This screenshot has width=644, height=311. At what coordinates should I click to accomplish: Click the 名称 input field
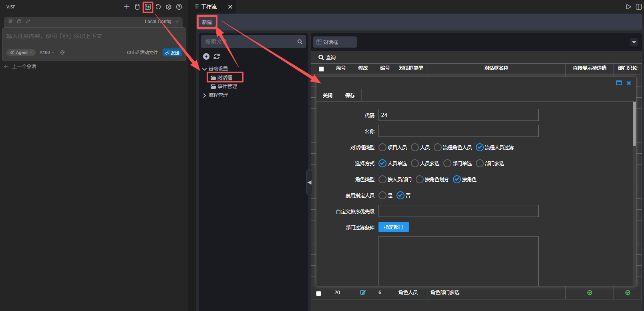[x=458, y=131]
